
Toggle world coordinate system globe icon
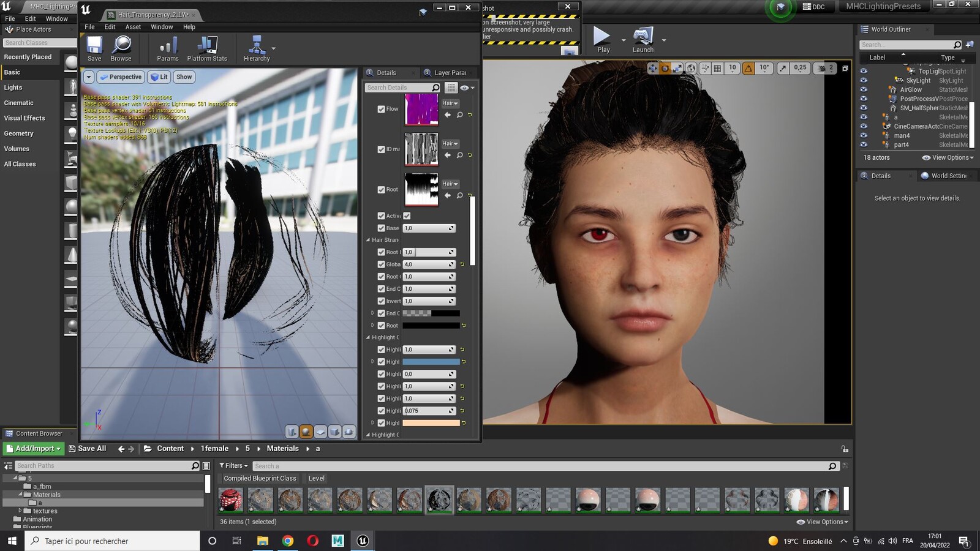coord(691,68)
